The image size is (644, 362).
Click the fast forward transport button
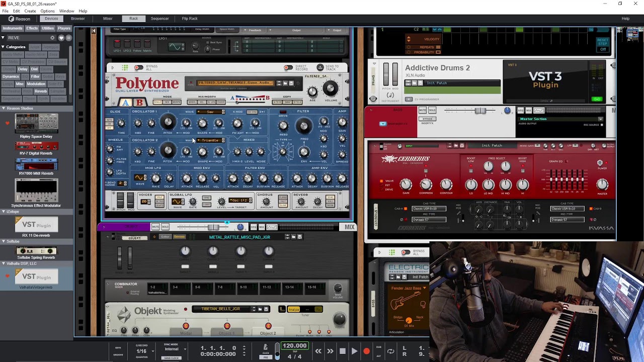[330, 351]
